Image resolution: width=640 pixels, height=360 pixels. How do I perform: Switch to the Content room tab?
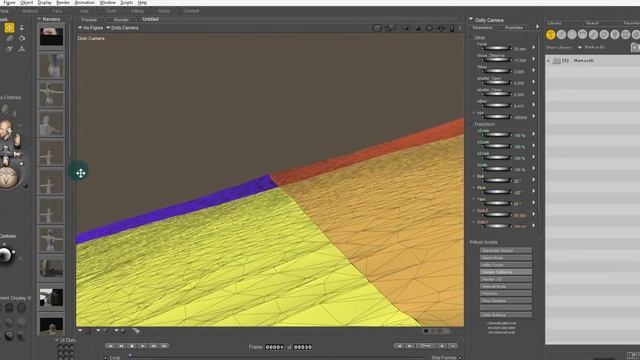tap(191, 11)
